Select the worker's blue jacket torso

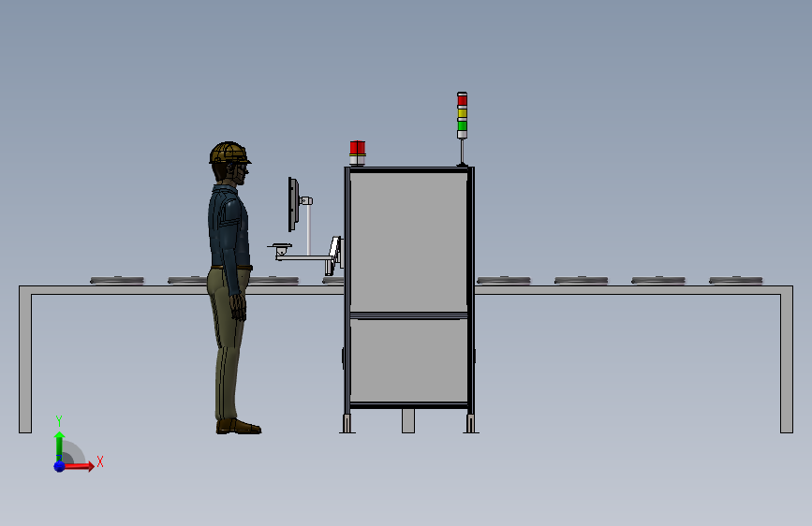click(x=229, y=226)
